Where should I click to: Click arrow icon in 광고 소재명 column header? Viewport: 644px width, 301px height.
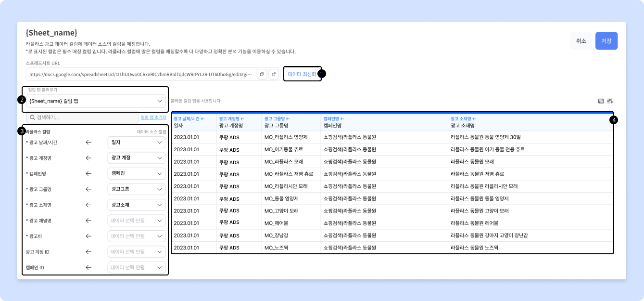pyautogui.click(x=474, y=118)
